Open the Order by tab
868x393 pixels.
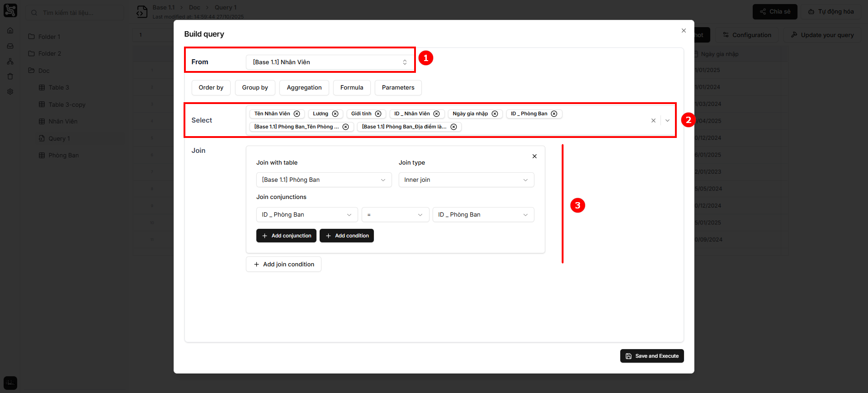click(x=211, y=88)
